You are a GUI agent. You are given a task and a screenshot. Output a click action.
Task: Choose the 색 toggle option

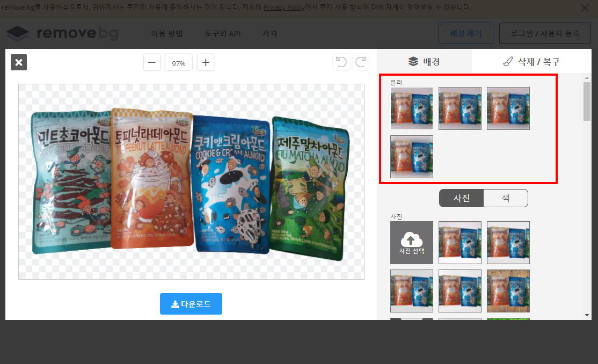pos(506,198)
